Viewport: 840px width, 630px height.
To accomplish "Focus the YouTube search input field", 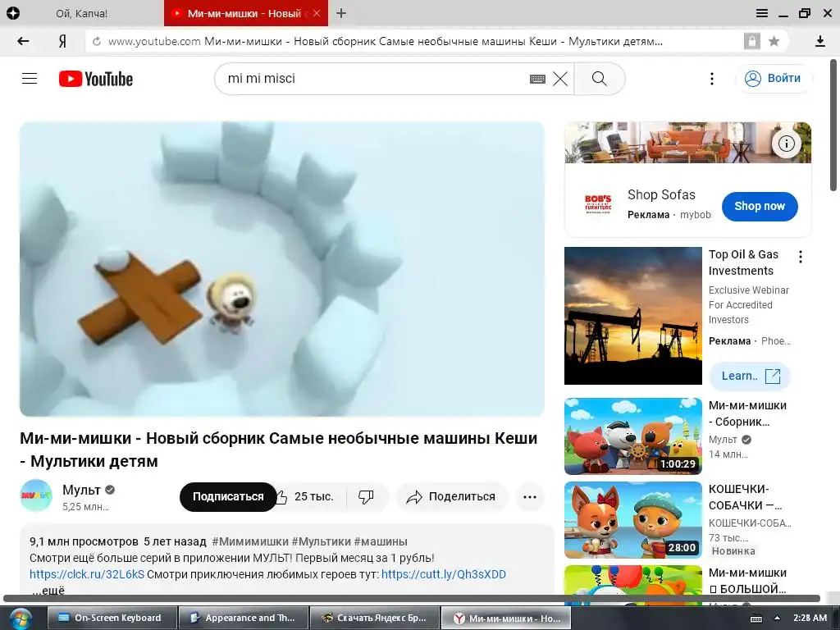I will pyautogui.click(x=375, y=79).
